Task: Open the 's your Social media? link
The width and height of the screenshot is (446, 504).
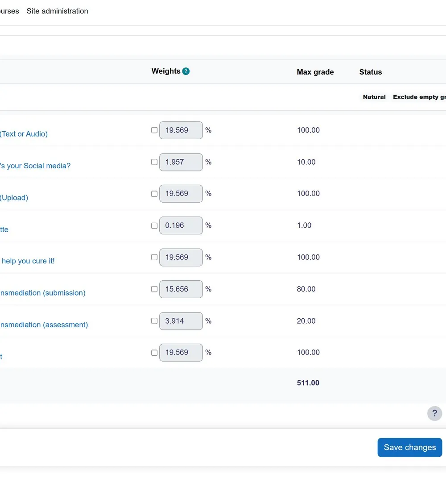Action: [35, 166]
